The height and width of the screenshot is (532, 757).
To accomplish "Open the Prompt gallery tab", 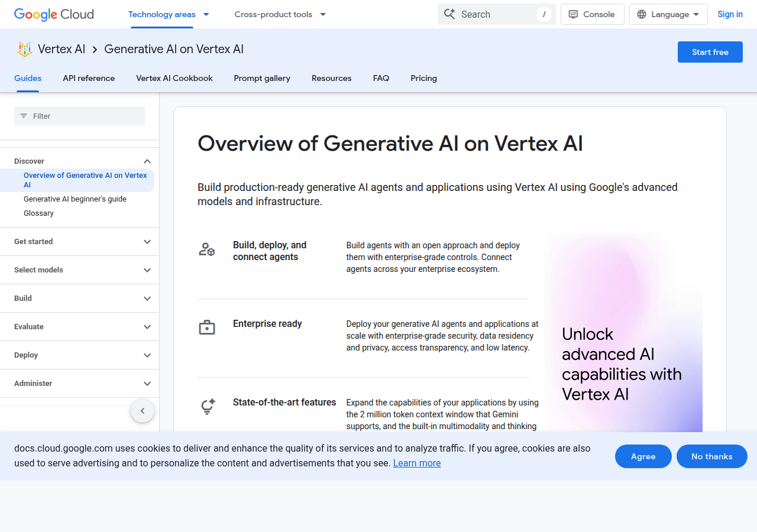I will point(262,78).
